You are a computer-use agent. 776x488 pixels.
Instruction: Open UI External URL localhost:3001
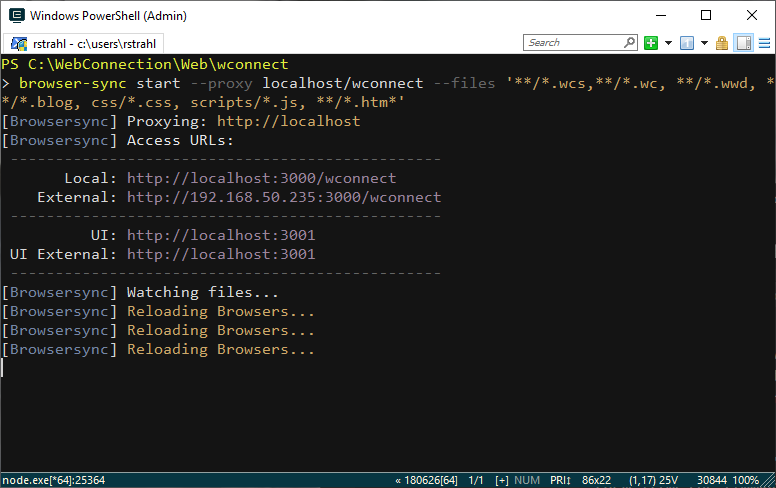click(221, 254)
